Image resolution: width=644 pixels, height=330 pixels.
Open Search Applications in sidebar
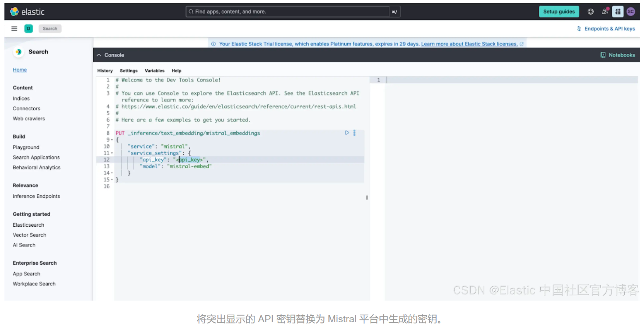[x=36, y=157]
